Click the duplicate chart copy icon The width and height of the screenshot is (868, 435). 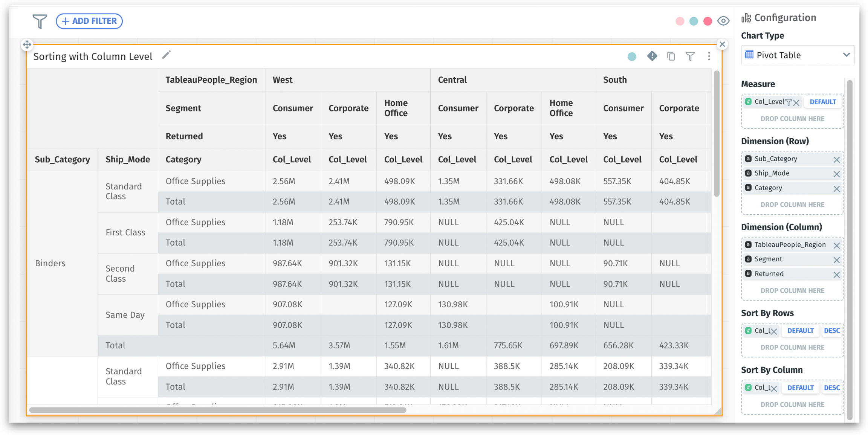coord(671,56)
